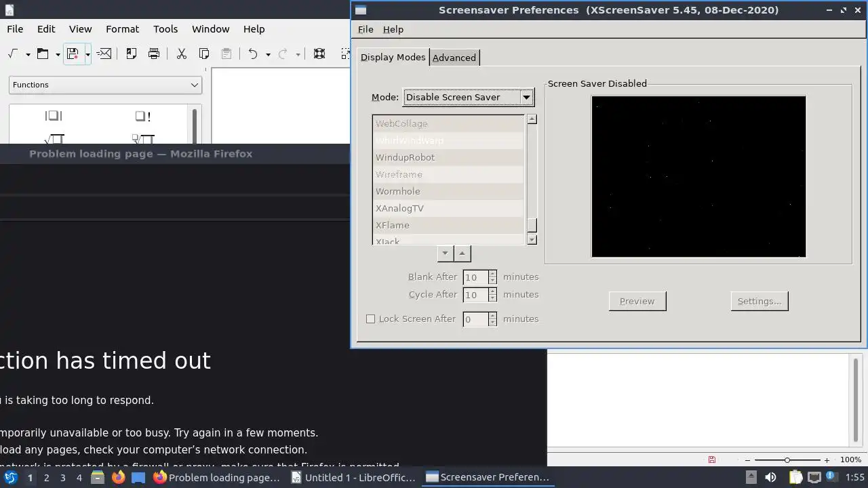Image resolution: width=868 pixels, height=488 pixels.
Task: Insert the absolute value element in Functions panel
Action: pyautogui.click(x=54, y=116)
